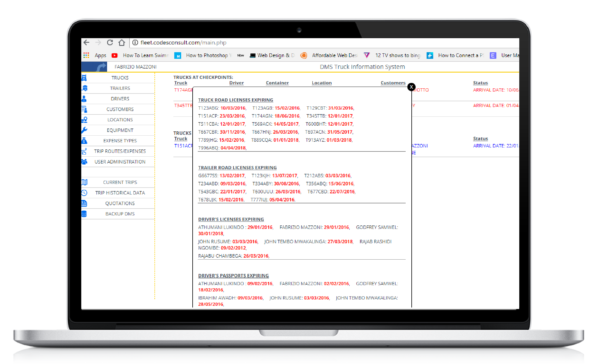Click the Backup DMS database icon
598x364 pixels.
84,214
